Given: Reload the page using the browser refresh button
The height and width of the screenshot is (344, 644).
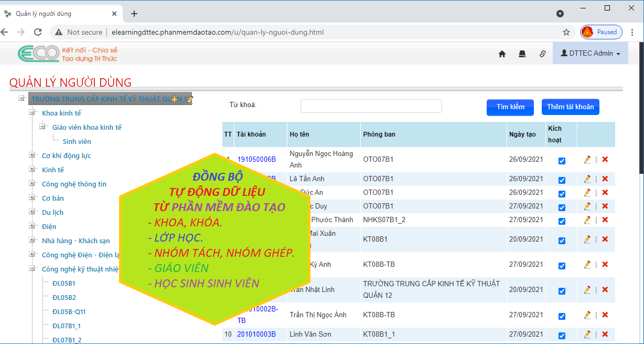Looking at the screenshot, I should coord(38,32).
